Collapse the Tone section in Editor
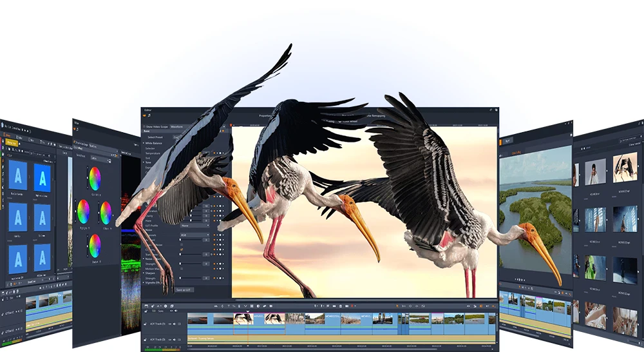644x352 pixels. (x=144, y=162)
